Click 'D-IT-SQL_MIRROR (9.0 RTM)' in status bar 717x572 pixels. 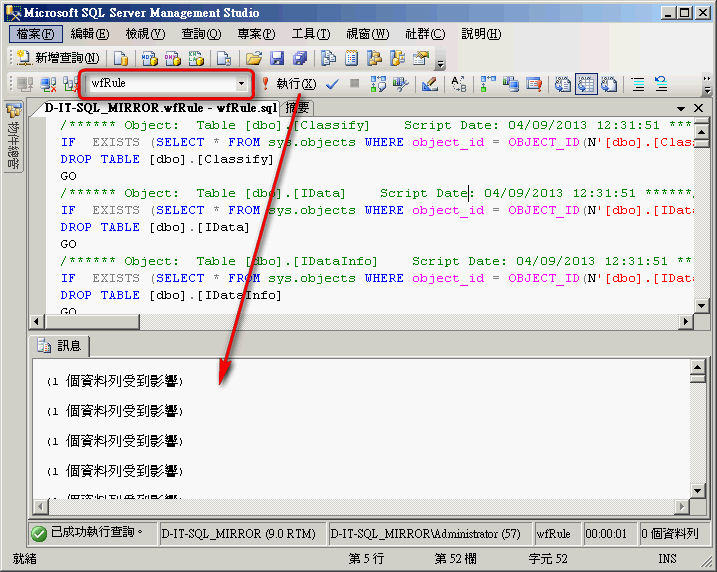(239, 534)
